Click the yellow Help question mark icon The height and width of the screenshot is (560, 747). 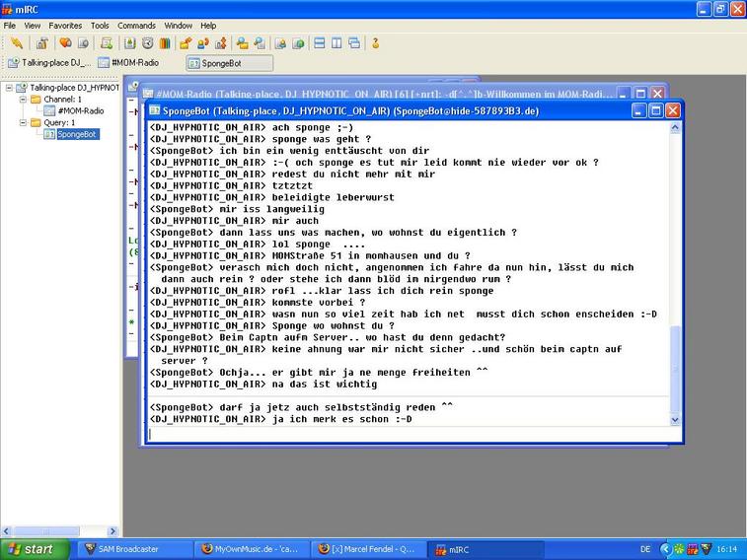click(376, 43)
